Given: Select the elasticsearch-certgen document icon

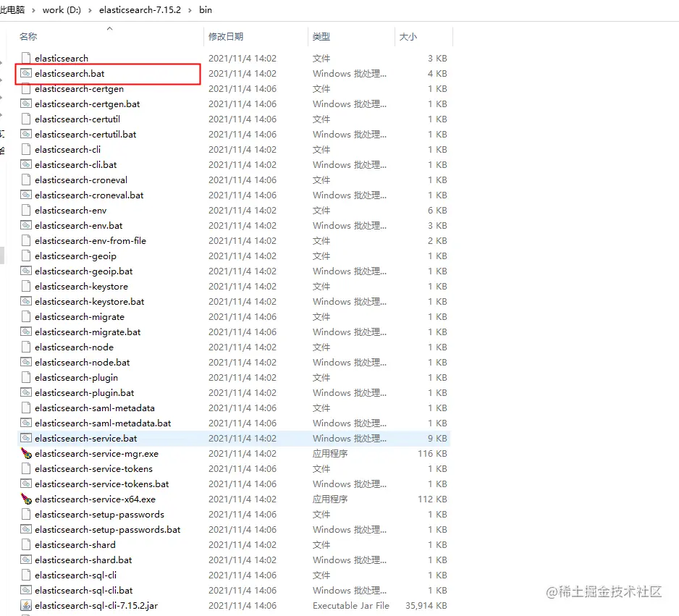Looking at the screenshot, I should [x=26, y=89].
